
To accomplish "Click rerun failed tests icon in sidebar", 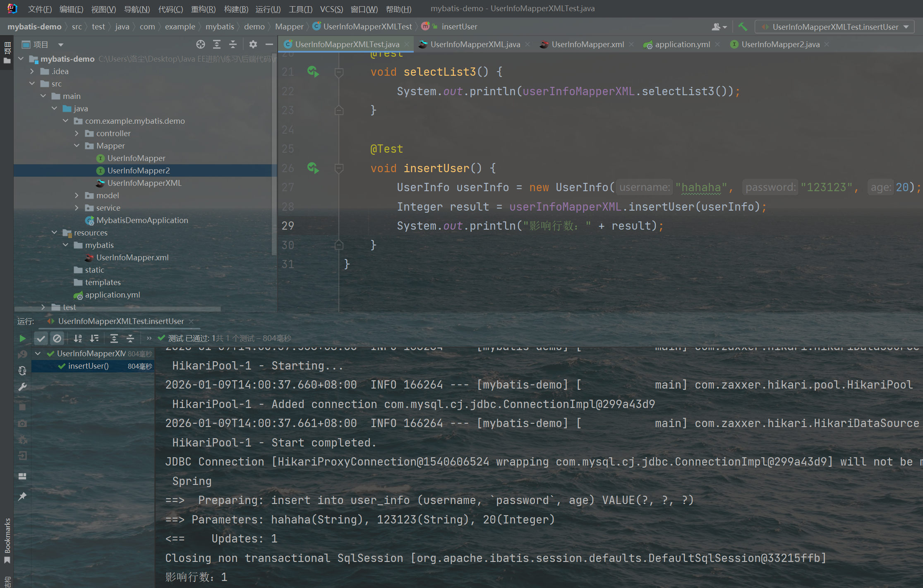I will pyautogui.click(x=22, y=354).
